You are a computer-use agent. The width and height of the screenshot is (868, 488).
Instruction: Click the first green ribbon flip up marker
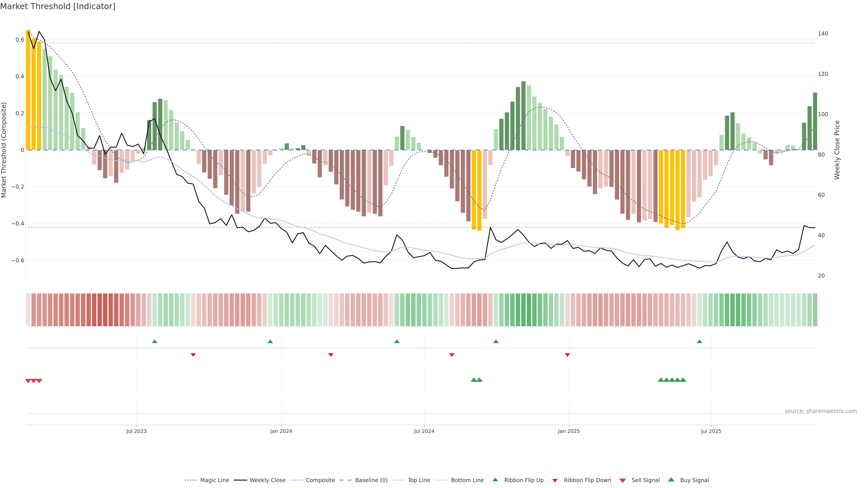[x=155, y=342]
